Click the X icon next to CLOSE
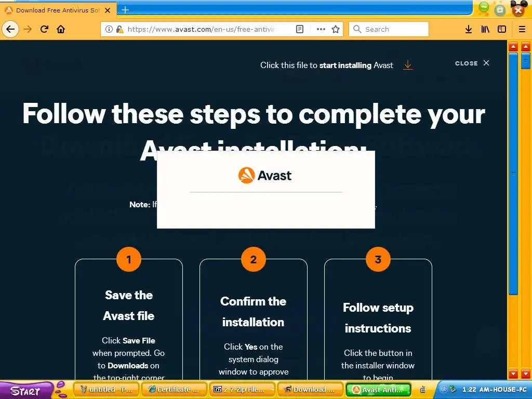This screenshot has height=399, width=532. [486, 63]
